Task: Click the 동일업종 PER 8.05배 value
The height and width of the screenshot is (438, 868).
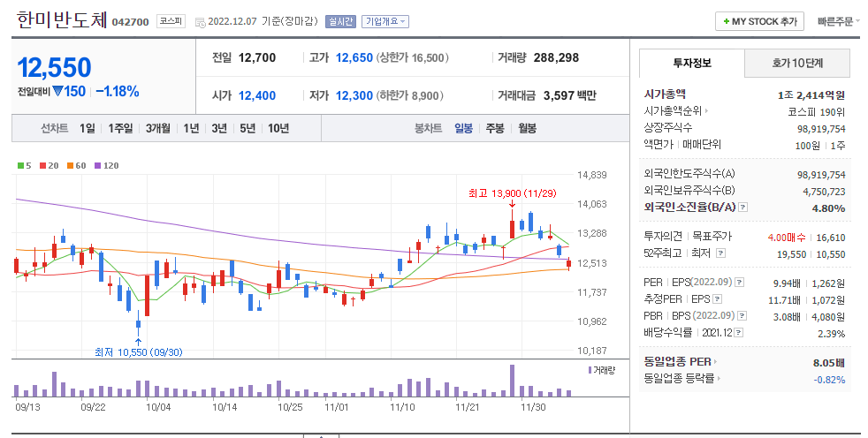Action: (x=829, y=363)
